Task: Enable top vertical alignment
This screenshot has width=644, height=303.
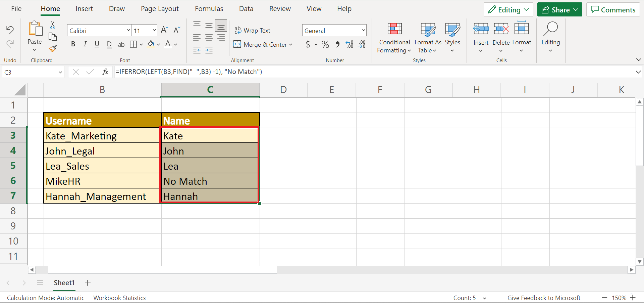Action: point(197,24)
